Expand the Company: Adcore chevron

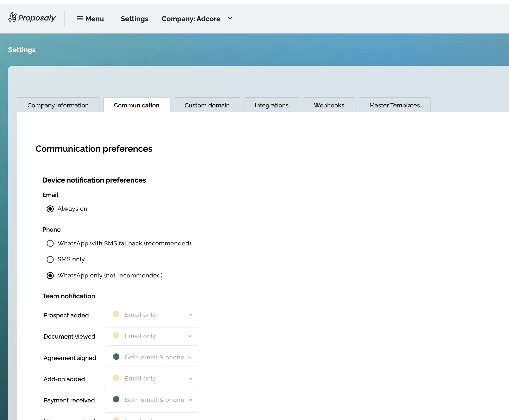pos(230,19)
